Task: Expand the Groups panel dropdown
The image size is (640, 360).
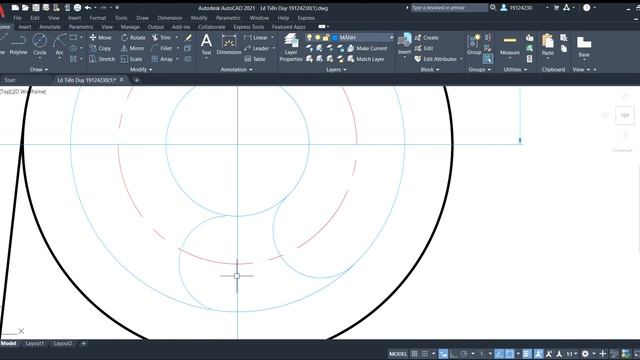Action: click(479, 69)
